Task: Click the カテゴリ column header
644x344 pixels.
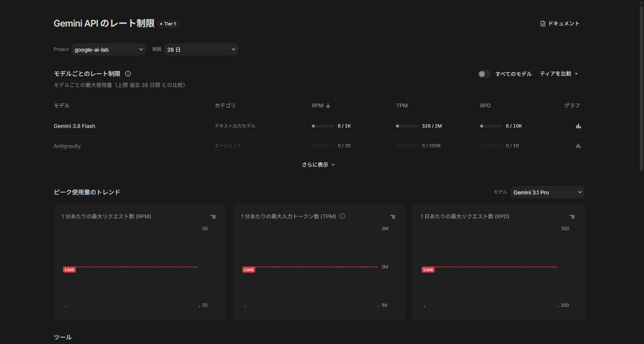Action: [x=225, y=106]
